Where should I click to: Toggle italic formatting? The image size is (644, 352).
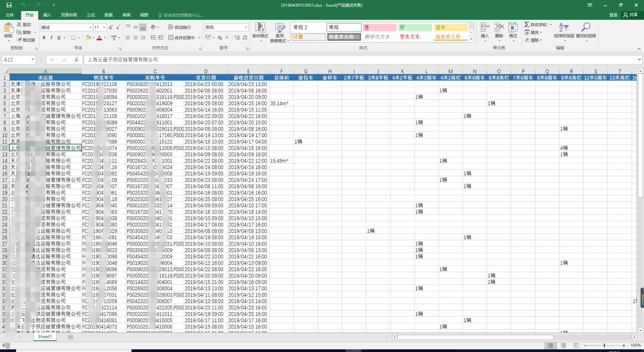pos(51,38)
